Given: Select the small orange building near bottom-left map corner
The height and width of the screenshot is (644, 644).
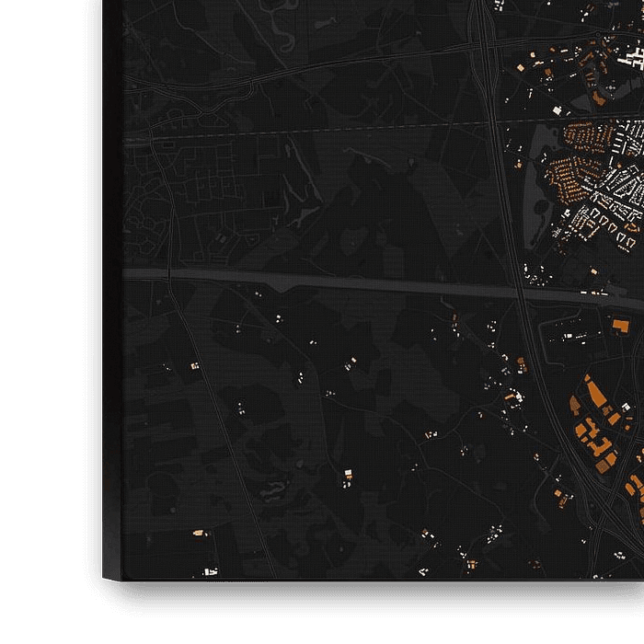Looking at the screenshot, I should (197, 532).
